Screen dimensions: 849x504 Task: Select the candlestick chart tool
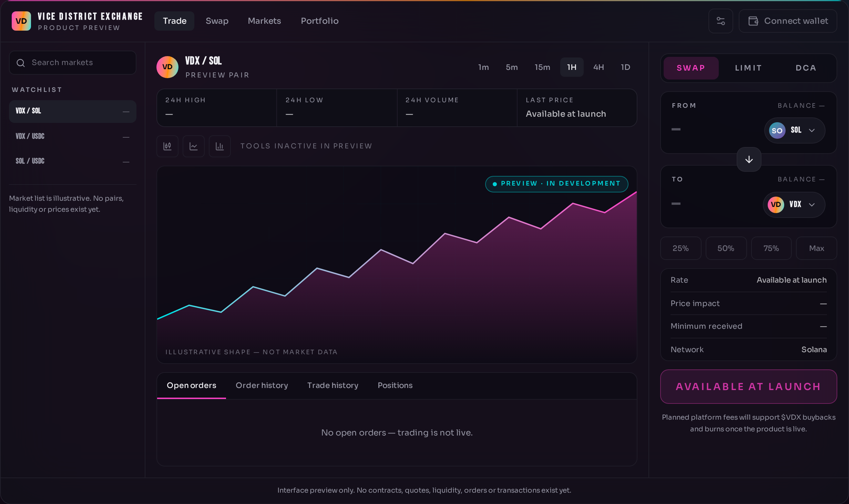pos(167,146)
